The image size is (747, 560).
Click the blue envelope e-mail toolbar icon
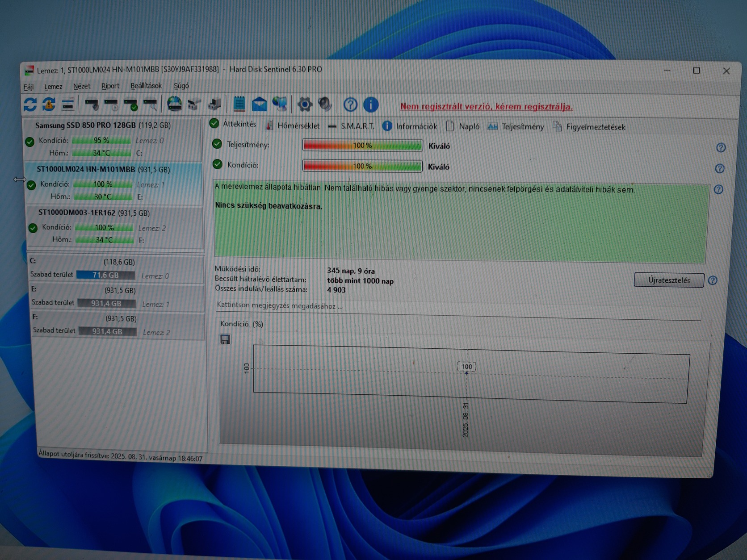[259, 105]
